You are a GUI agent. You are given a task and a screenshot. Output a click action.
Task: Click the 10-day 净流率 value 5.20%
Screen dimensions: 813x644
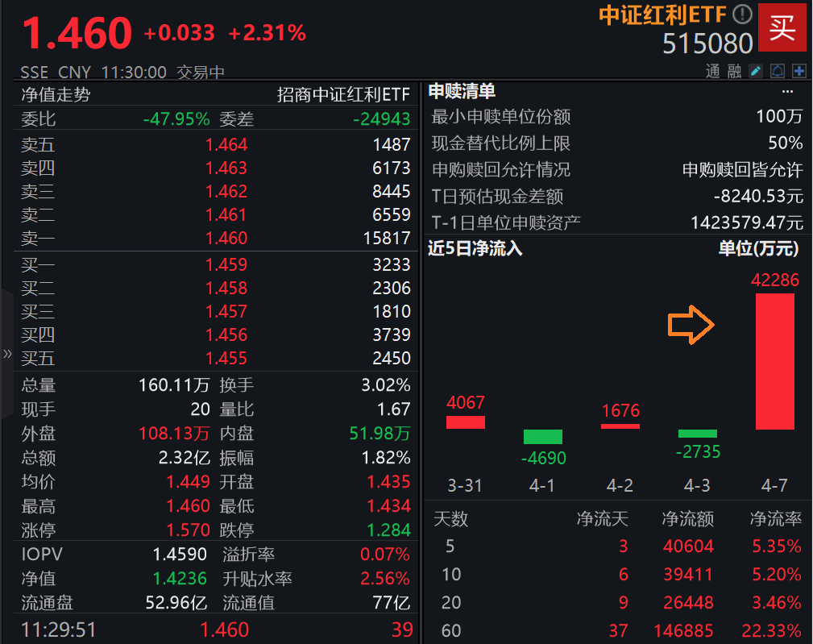point(776,575)
